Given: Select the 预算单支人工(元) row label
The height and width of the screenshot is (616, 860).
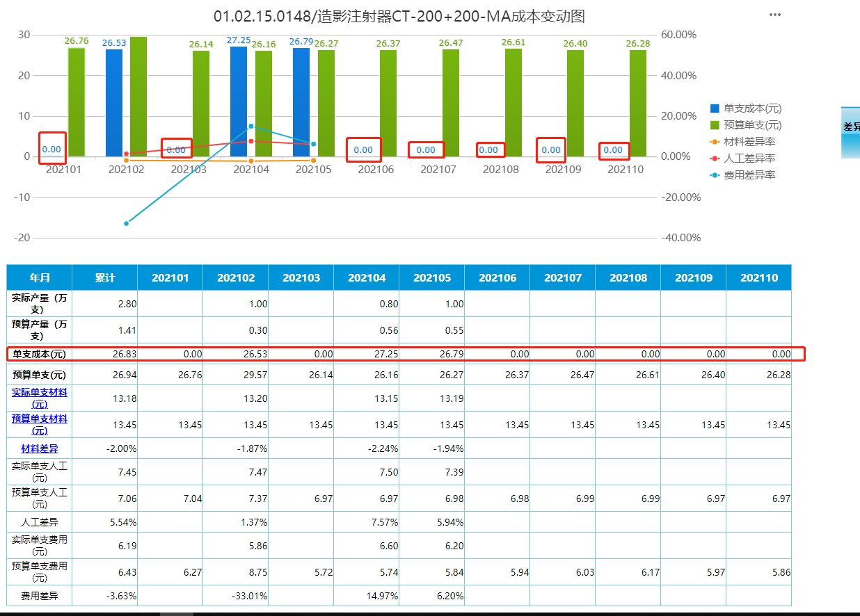Looking at the screenshot, I should [x=40, y=499].
